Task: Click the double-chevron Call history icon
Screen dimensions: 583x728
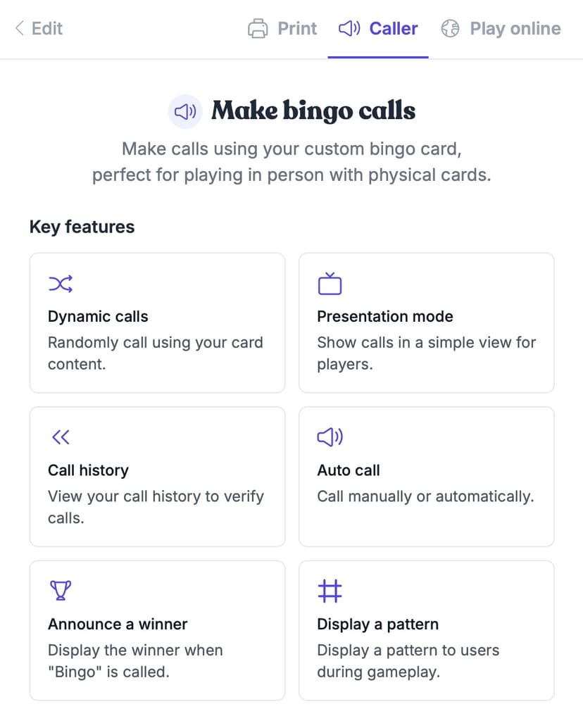Action: 61,437
